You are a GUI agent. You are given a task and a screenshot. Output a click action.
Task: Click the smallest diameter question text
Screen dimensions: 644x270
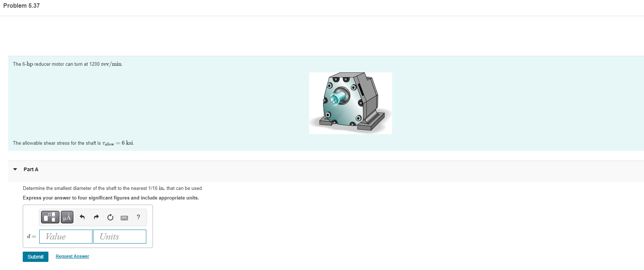coord(113,188)
